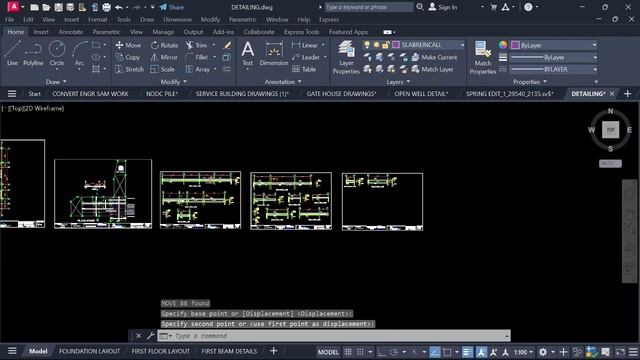Image resolution: width=640 pixels, height=360 pixels.
Task: Click the Linear dimension tool
Action: click(x=304, y=45)
